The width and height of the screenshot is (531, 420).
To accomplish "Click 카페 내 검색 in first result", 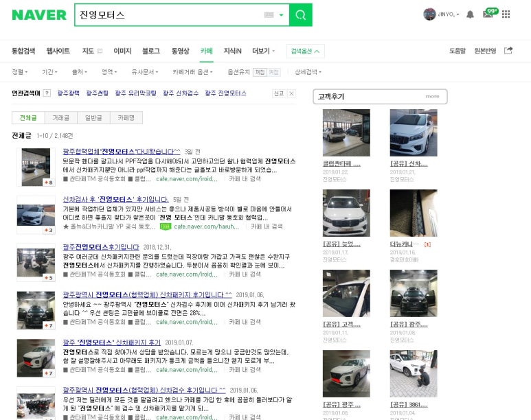I will 245,178.
